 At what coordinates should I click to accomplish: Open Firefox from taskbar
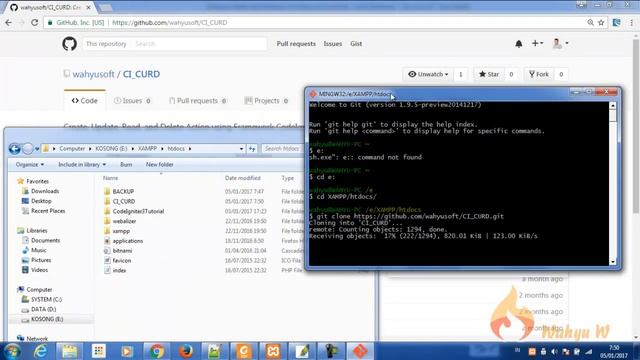(x=186, y=351)
